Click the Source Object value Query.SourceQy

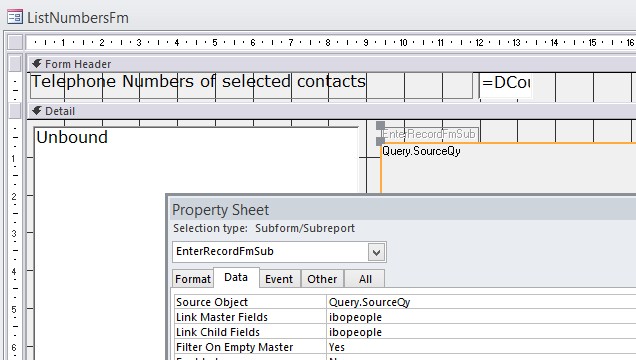[481, 302]
